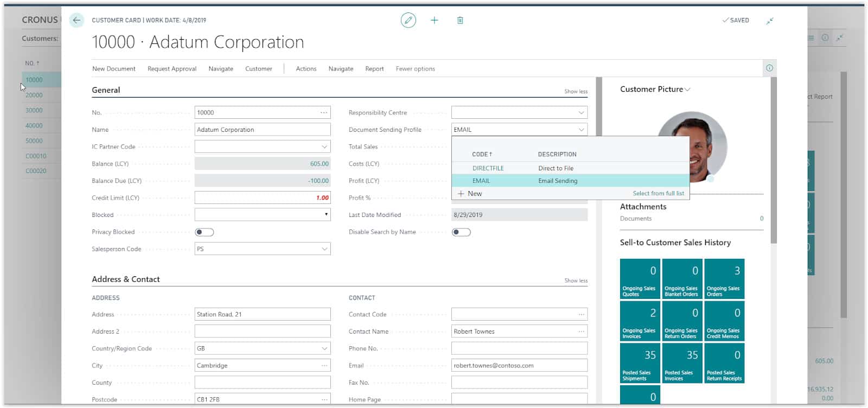Click the Name input field
Screen dimensions: 868x408
point(263,130)
